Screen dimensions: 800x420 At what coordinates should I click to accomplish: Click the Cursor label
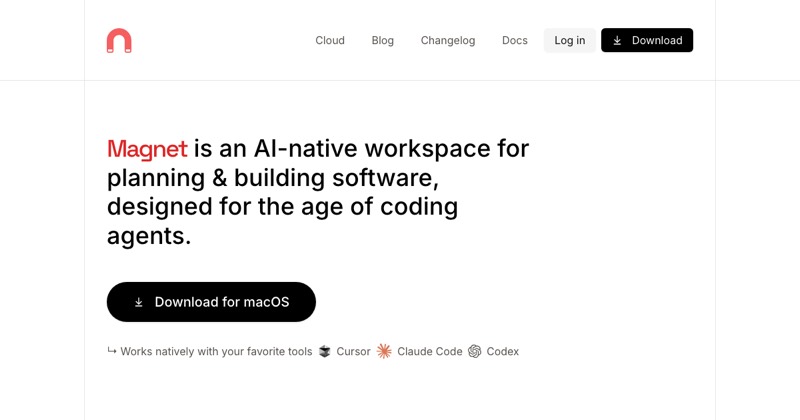(353, 352)
